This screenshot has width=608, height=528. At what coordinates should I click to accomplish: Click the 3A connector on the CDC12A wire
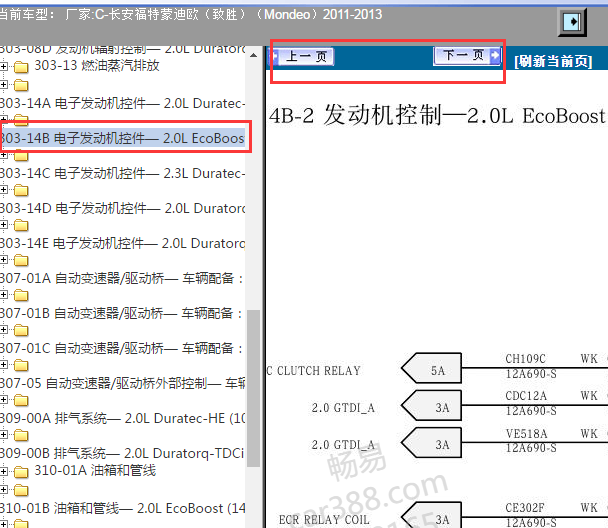click(432, 405)
